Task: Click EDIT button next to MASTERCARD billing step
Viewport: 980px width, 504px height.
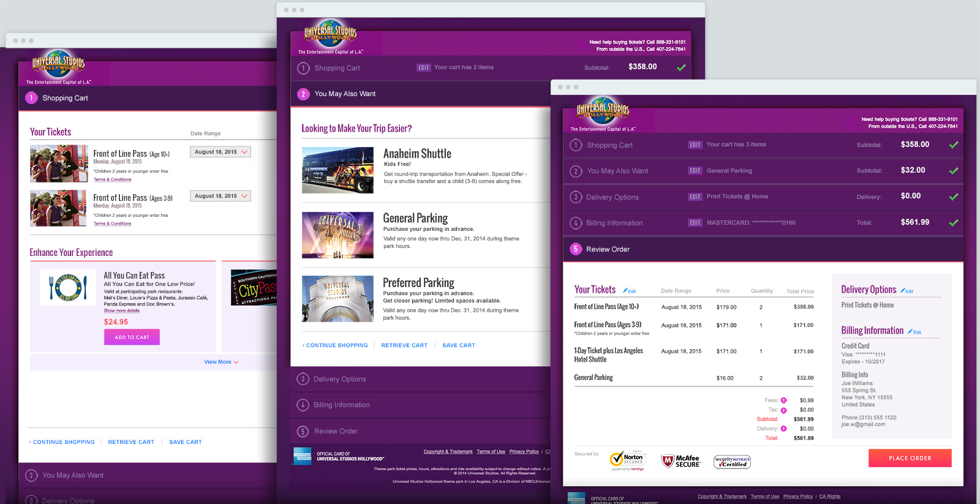Action: coord(695,223)
